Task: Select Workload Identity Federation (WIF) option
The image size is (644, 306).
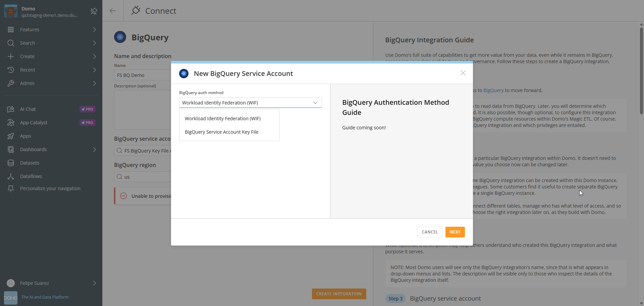Action: (x=229, y=119)
